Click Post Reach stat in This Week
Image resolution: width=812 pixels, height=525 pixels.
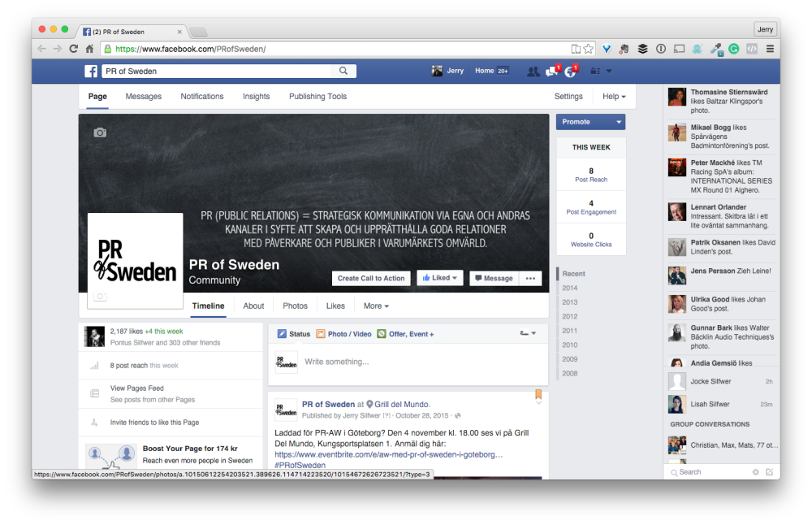tap(591, 175)
